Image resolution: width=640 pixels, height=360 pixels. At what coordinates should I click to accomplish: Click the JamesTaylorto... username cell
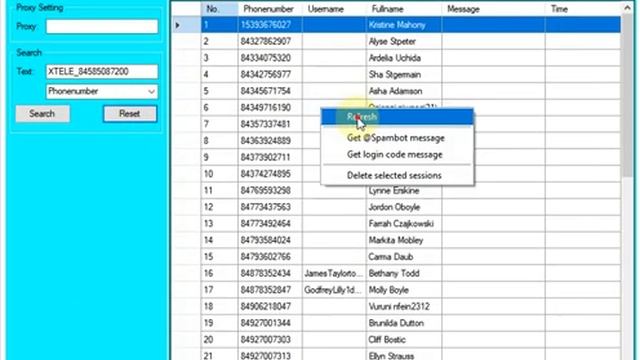[334, 273]
